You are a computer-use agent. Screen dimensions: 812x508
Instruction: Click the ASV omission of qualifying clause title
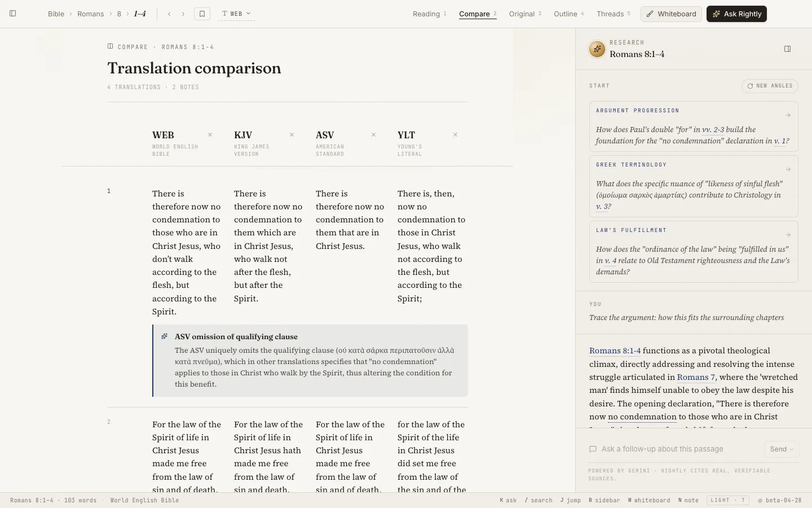pos(236,336)
